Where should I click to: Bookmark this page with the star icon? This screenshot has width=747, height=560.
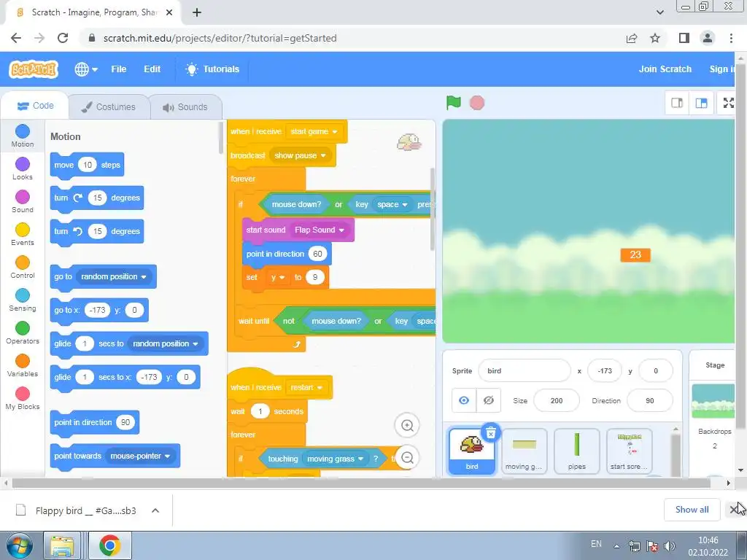(655, 38)
